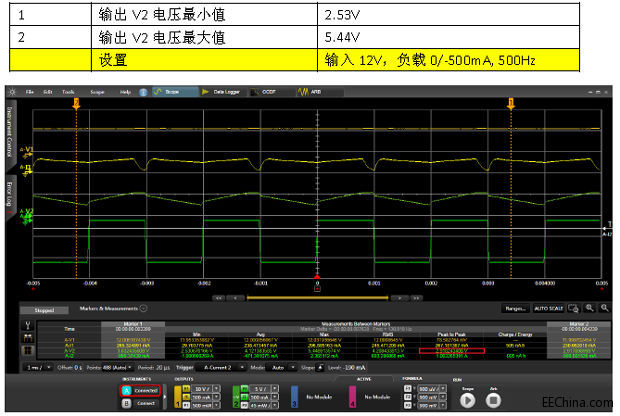Open the 1 ms/ time base dropdown
Screen dimensions: 620x416
click(x=38, y=367)
